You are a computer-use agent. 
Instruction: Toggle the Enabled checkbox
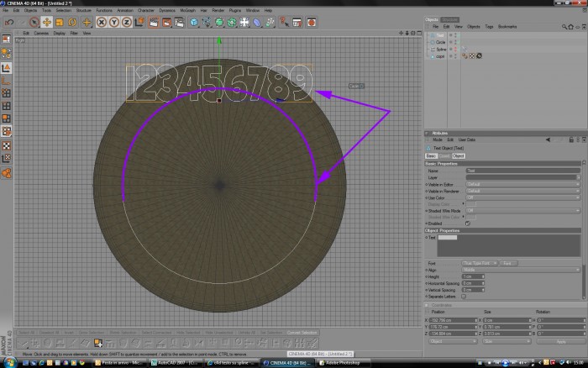click(x=468, y=223)
